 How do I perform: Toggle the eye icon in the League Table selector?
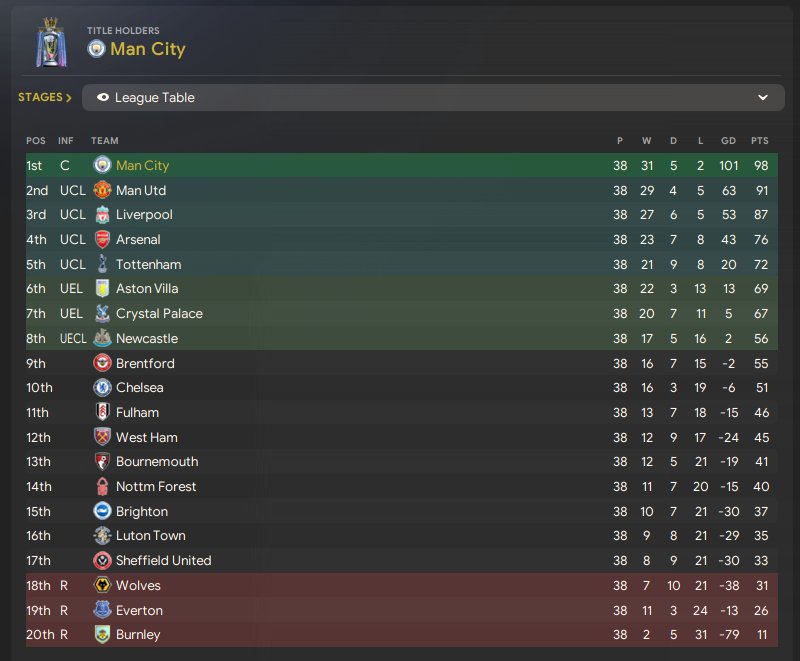tap(103, 97)
